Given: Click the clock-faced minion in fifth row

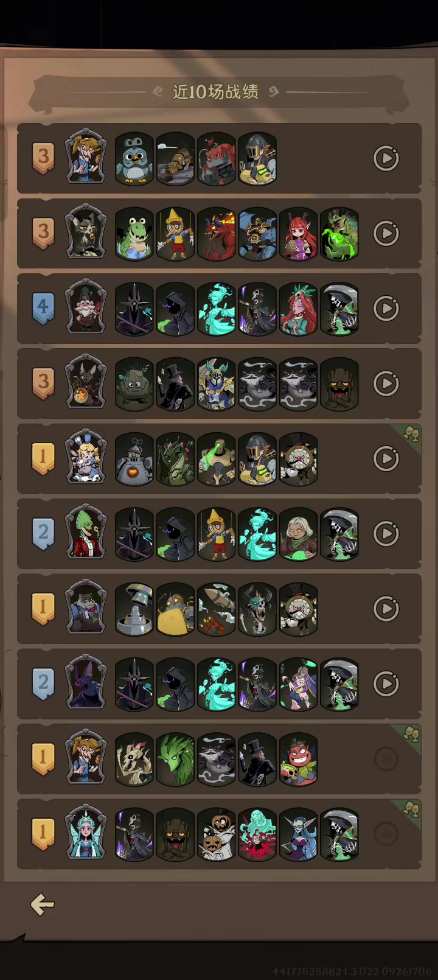Looking at the screenshot, I should 298,459.
